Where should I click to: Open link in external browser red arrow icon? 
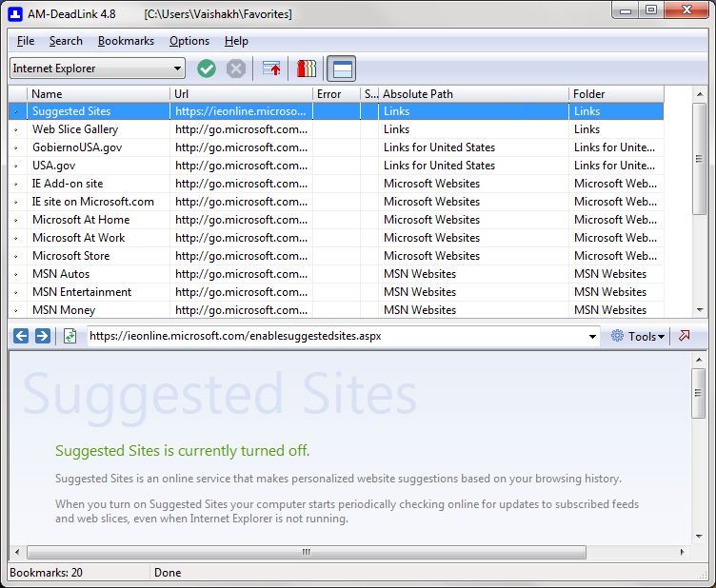point(684,336)
